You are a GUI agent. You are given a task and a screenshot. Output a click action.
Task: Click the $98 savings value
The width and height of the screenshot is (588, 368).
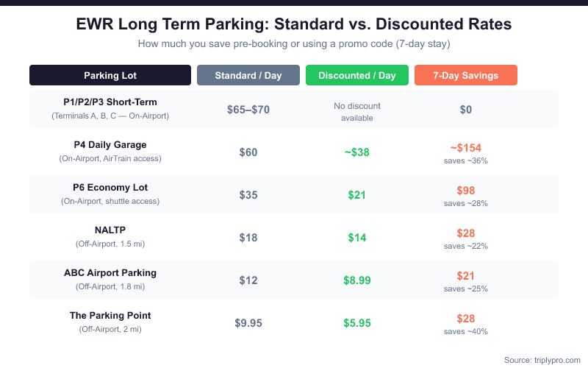point(466,191)
